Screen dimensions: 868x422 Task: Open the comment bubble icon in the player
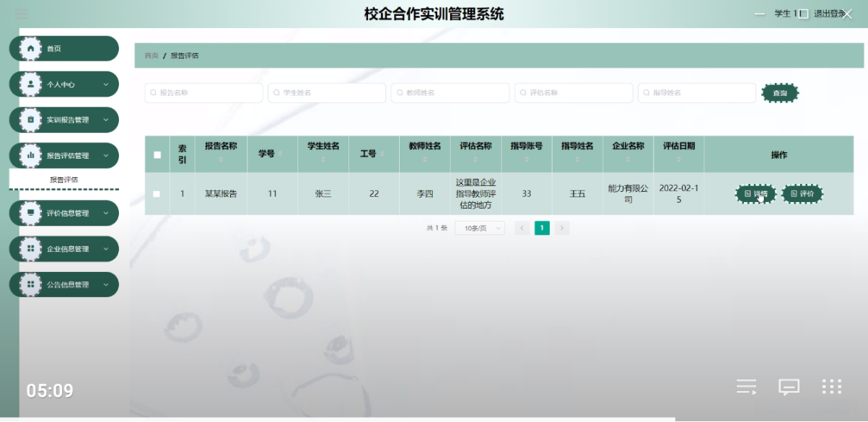[x=789, y=387]
